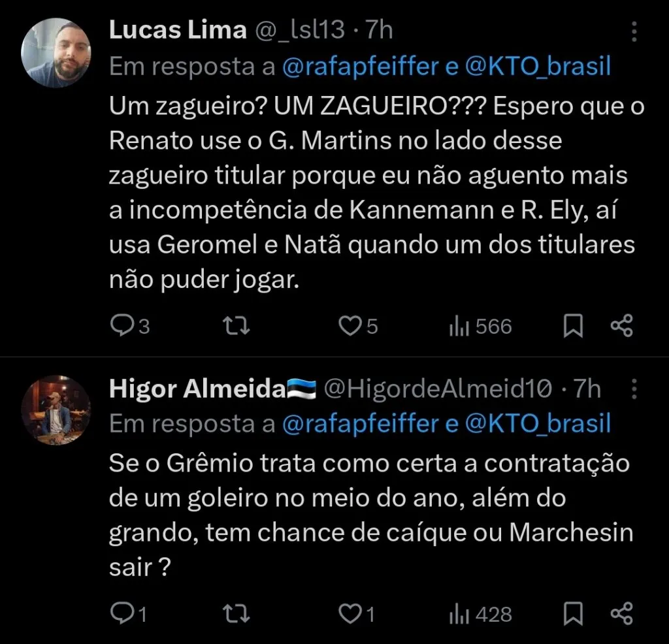Viewport: 669px width, 644px height.
Task: Open view count details showing 428 views
Action: (480, 613)
